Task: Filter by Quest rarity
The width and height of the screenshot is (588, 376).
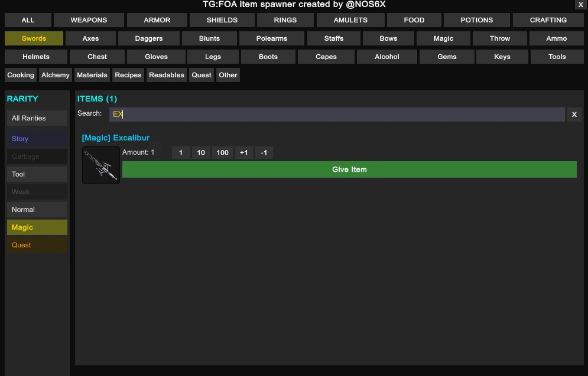Action: 37,246
